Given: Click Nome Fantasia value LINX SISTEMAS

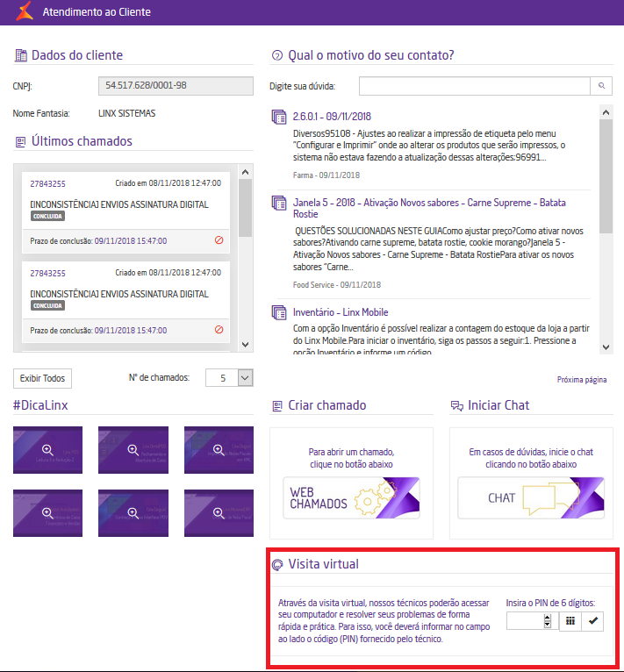Looking at the screenshot, I should (x=127, y=113).
